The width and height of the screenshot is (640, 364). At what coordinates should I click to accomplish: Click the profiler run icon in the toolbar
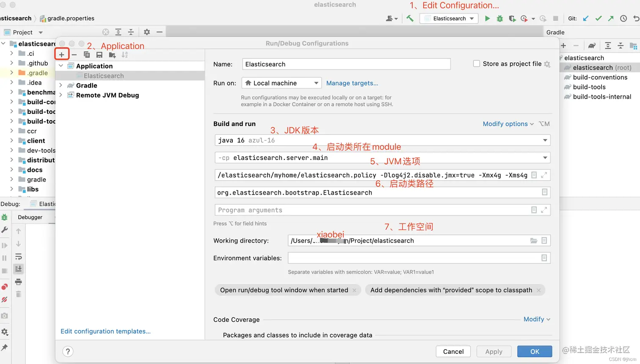point(524,18)
